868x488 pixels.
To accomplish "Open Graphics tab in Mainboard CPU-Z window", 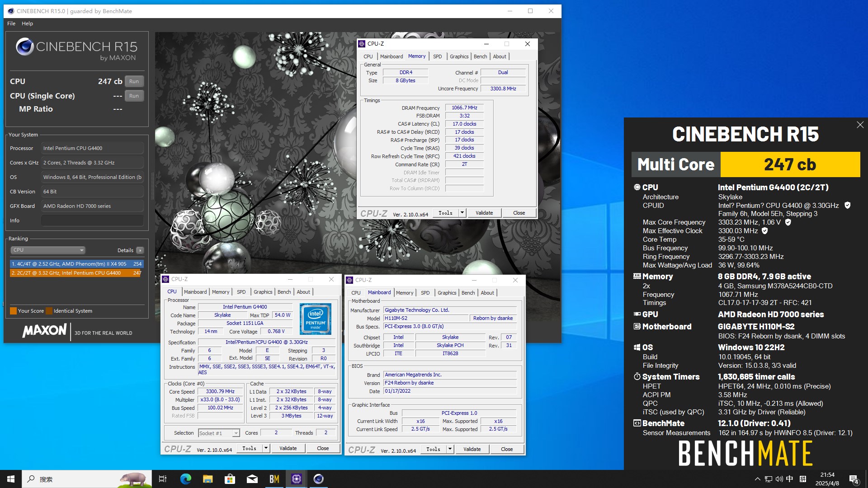I will [447, 293].
